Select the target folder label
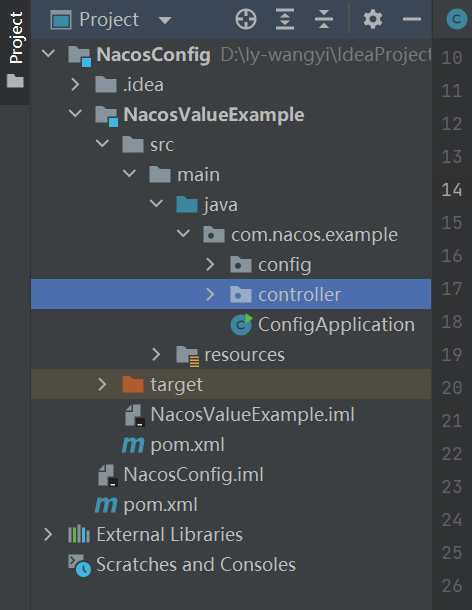This screenshot has height=610, width=472. 176,385
